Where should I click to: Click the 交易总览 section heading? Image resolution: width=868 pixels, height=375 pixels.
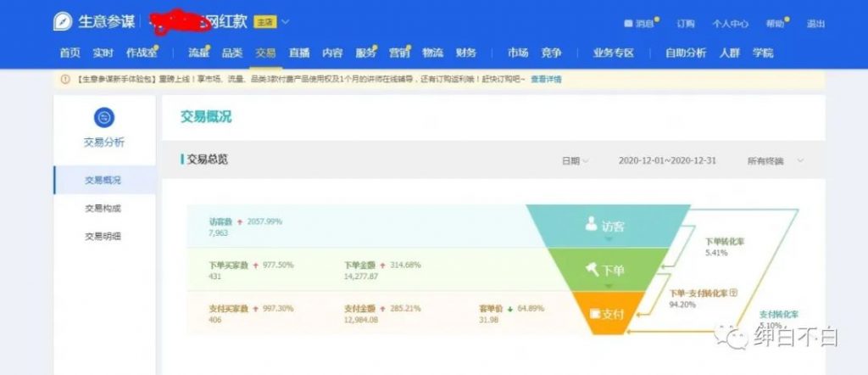(x=207, y=160)
